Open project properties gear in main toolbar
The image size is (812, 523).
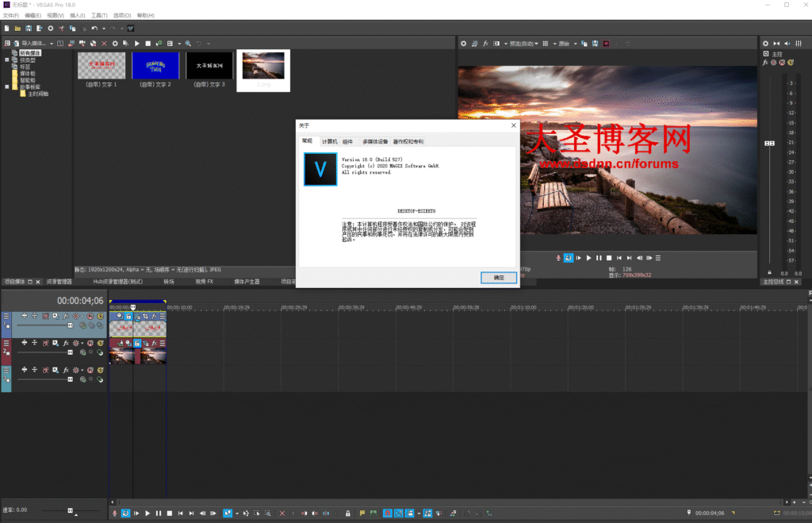pos(50,29)
